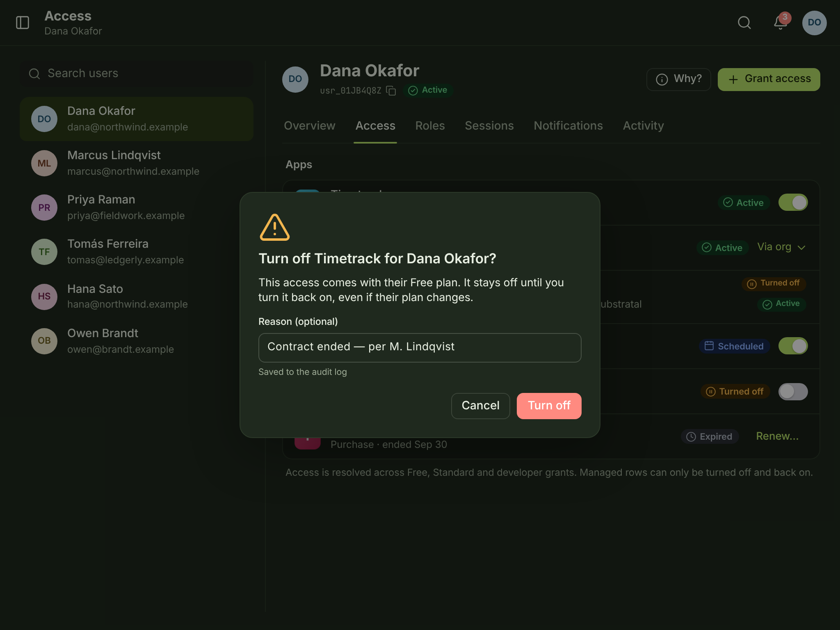Viewport: 840px width, 630px height.
Task: Toggle the Turned off row switch
Action: pyautogui.click(x=793, y=392)
